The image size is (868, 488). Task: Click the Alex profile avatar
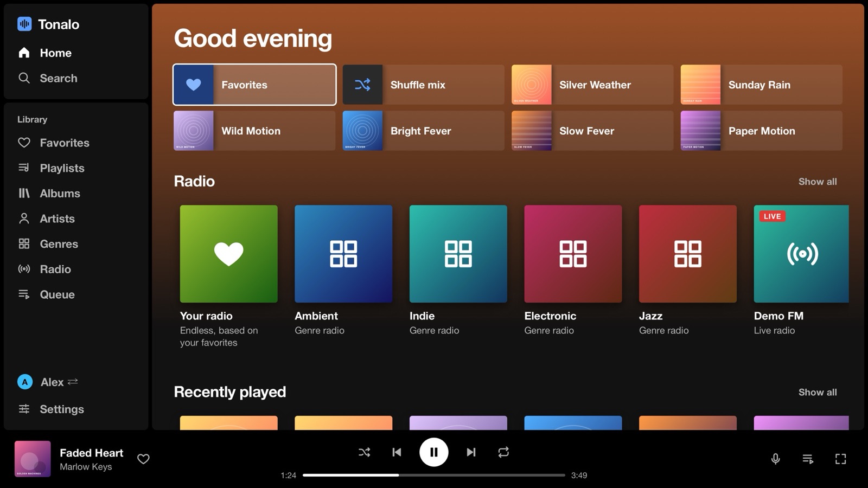pos(25,382)
